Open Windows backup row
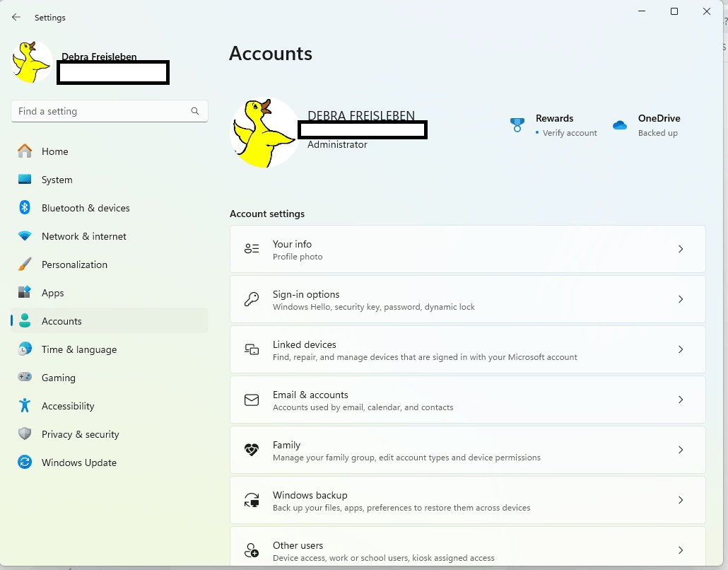This screenshot has width=728, height=570. (x=467, y=500)
